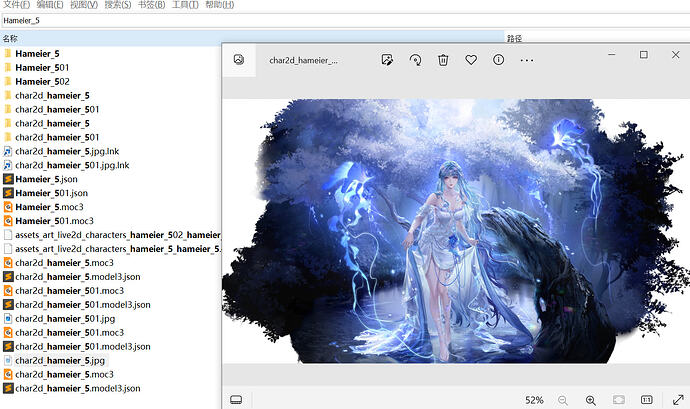Delete the photo with the trash icon
The width and height of the screenshot is (690, 409).
[x=443, y=60]
